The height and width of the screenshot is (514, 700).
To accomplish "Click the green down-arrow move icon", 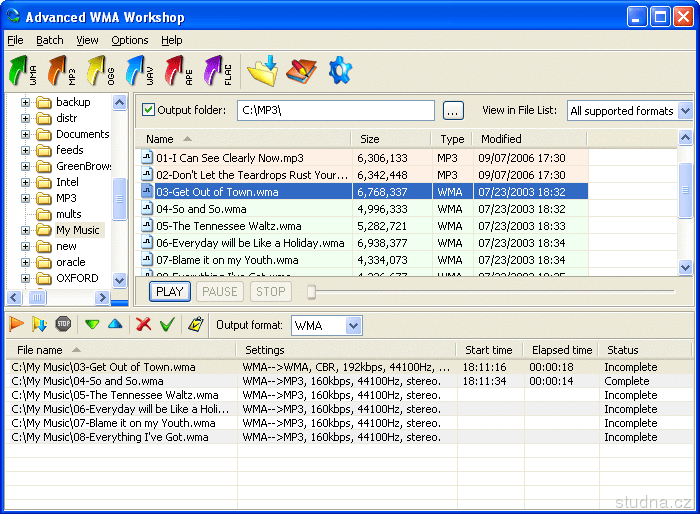I will (x=92, y=325).
